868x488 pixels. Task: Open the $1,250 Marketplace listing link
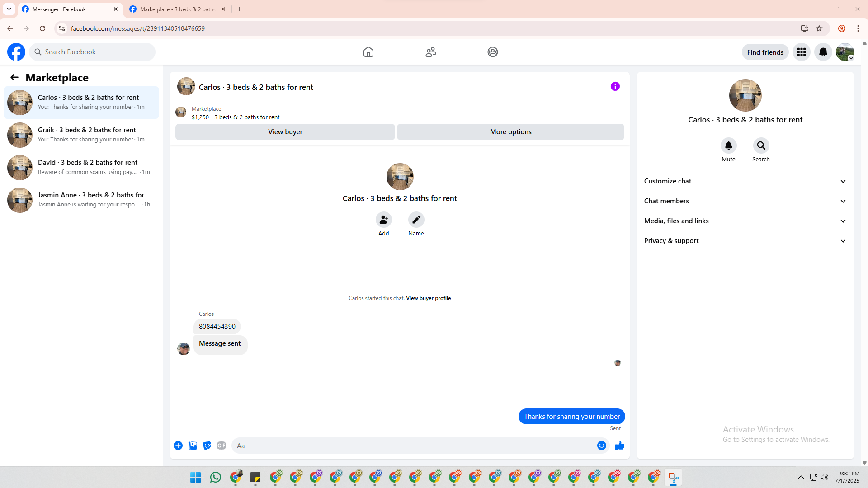(x=236, y=117)
